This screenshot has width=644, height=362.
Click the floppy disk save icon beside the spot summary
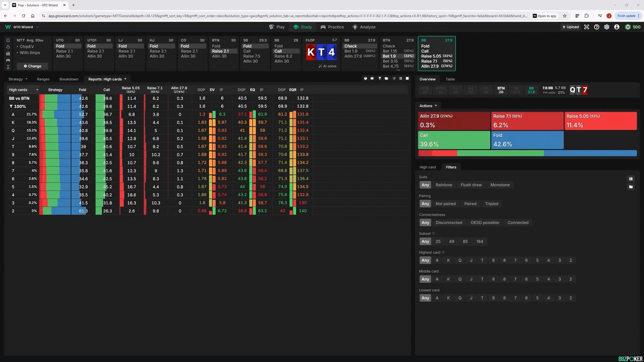tap(8, 54)
